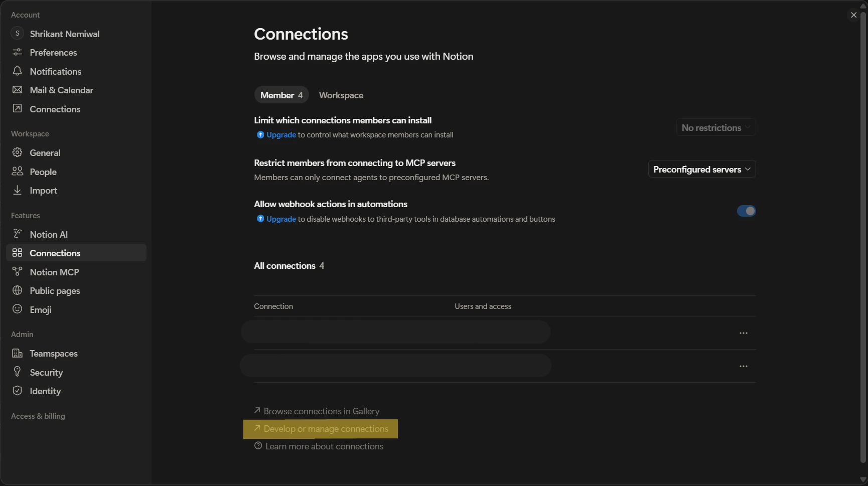Screen dimensions: 868x486
Task: Click Upgrade link to disable webhooks
Action: [281, 219]
